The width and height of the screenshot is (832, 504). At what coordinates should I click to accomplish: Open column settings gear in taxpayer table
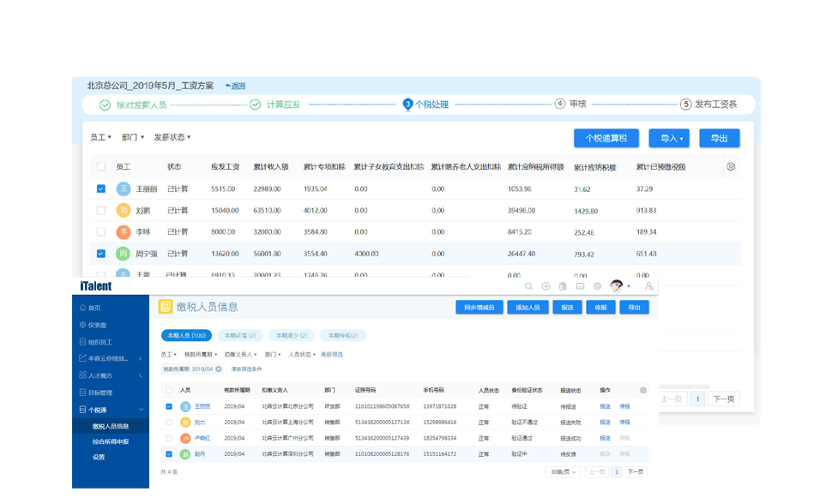pyautogui.click(x=643, y=390)
